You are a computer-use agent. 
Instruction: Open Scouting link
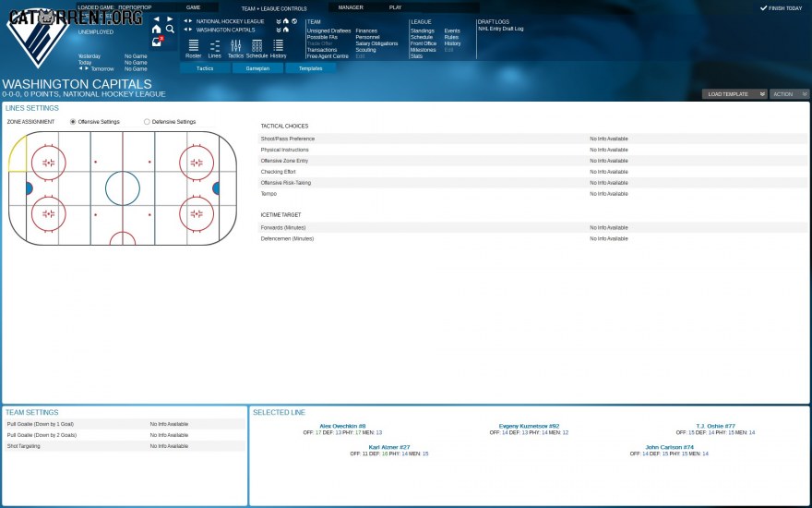pos(365,50)
